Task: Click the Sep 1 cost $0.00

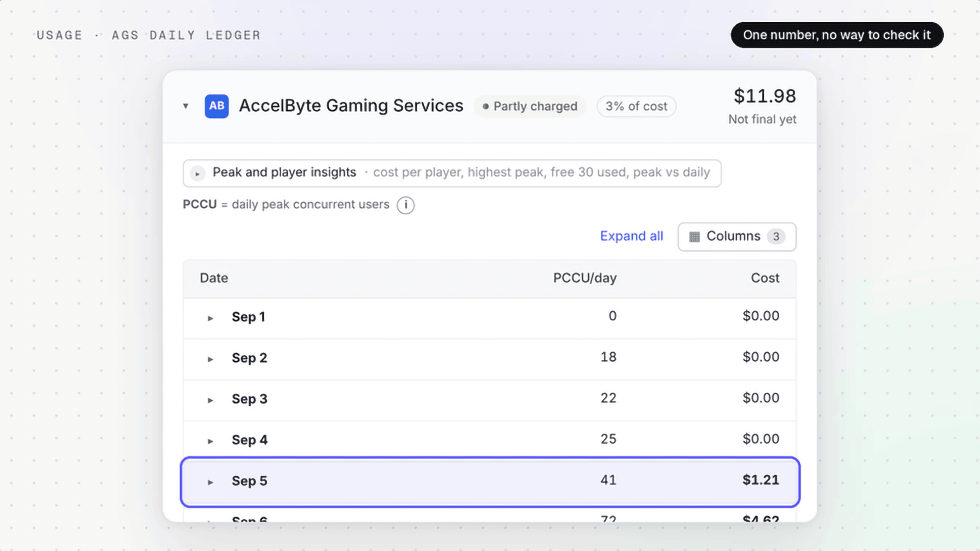Action: coord(761,316)
